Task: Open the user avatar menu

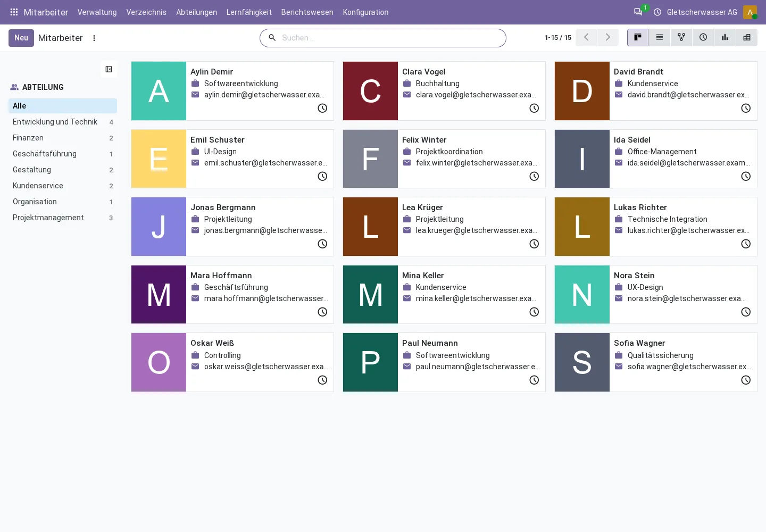Action: pyautogui.click(x=750, y=12)
